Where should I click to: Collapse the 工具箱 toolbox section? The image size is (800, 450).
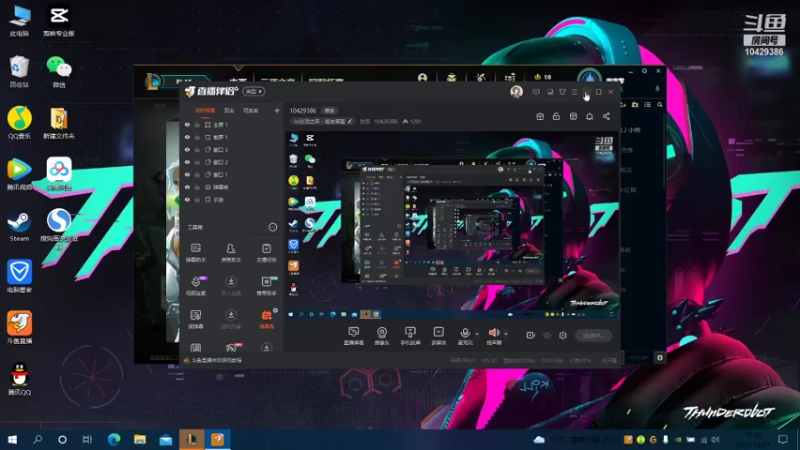click(x=273, y=227)
